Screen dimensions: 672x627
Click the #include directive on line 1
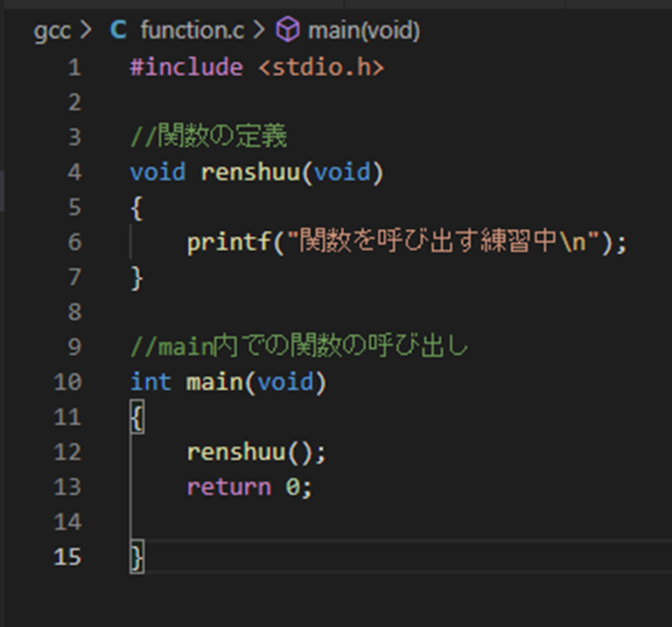point(185,67)
